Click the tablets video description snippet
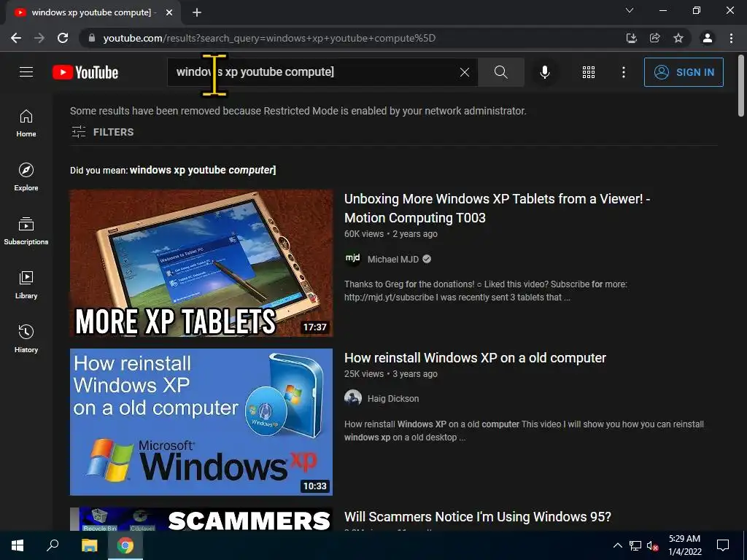Viewport: 747px width, 560px height. point(486,290)
